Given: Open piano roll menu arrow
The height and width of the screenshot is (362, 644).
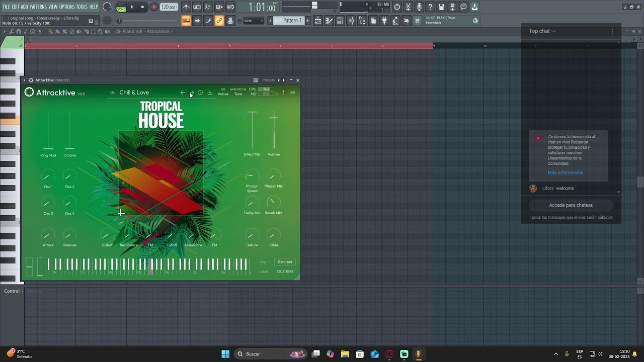Looking at the screenshot, I should click(5, 31).
